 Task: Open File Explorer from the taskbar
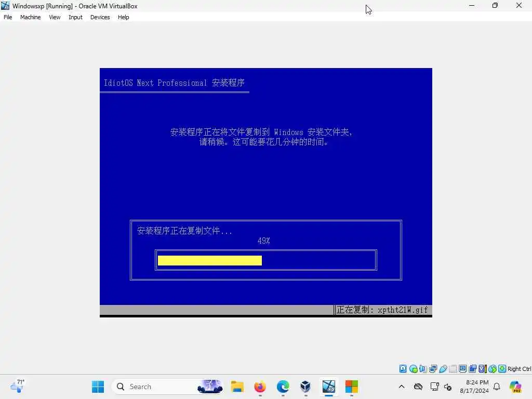pyautogui.click(x=237, y=387)
